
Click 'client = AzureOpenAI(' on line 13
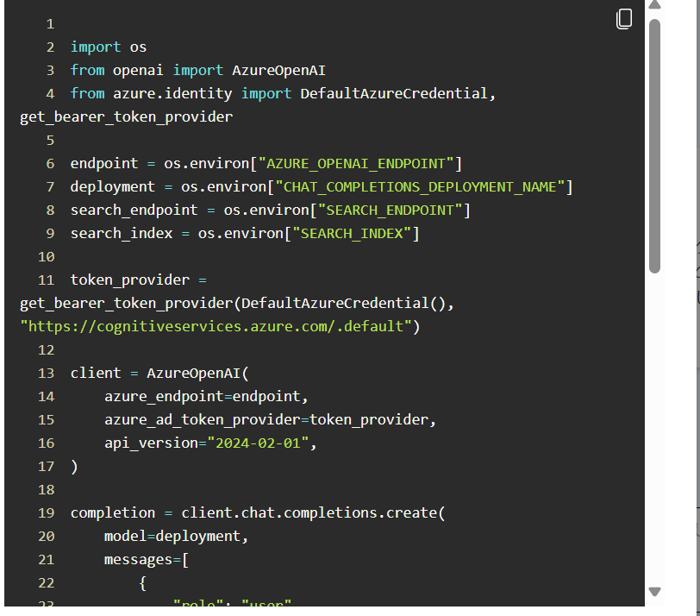coord(159,373)
